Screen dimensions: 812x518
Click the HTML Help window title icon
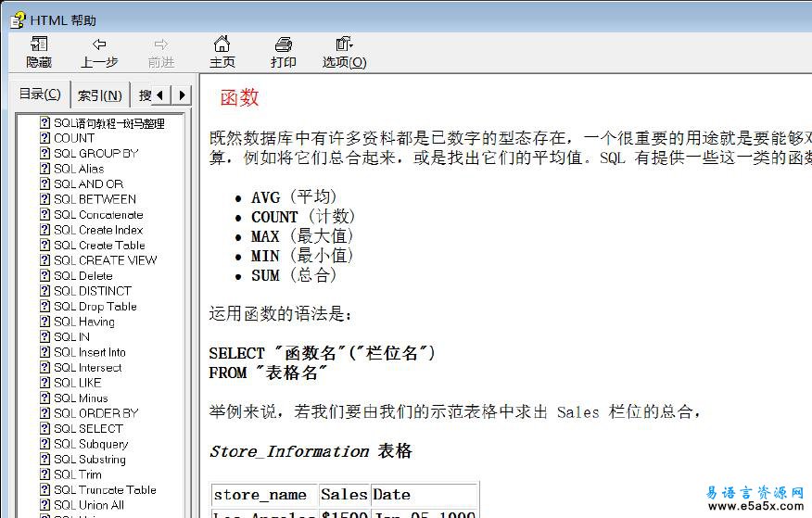(x=19, y=20)
